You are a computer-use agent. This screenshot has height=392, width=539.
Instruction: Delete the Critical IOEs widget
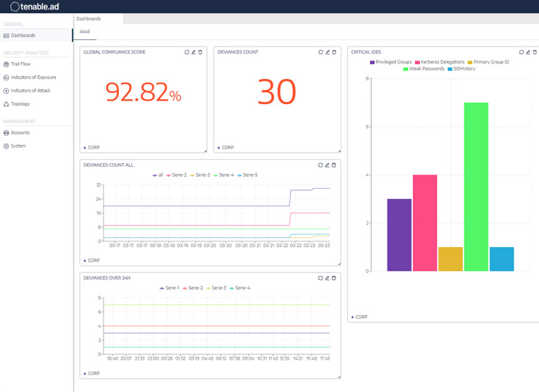click(x=533, y=52)
